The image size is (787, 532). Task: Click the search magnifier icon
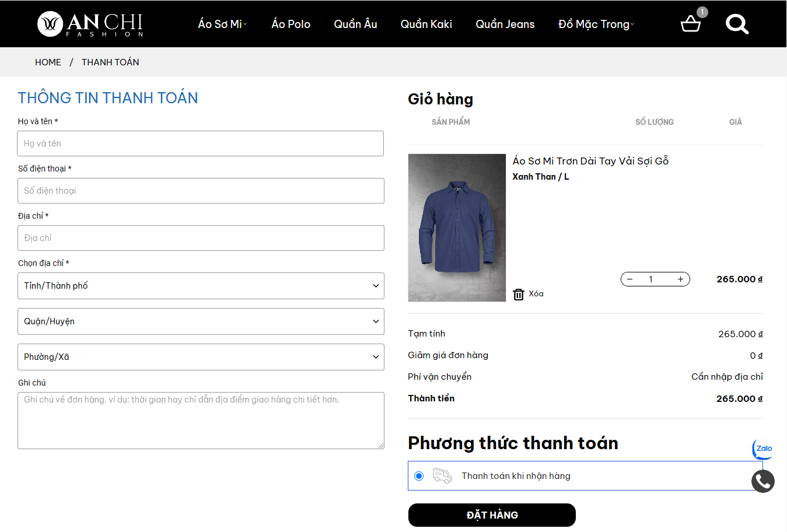[737, 24]
